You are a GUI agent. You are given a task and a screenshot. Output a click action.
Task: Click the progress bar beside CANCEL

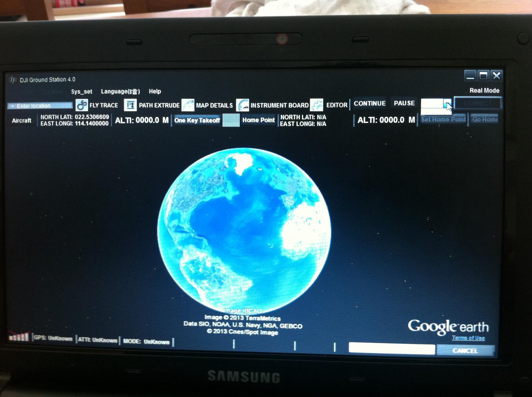click(392, 348)
